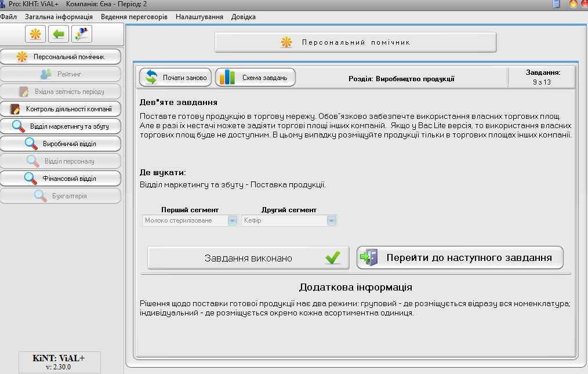588x374 pixels.
Task: Click calculator icon in title bar
Action: pos(557,4)
